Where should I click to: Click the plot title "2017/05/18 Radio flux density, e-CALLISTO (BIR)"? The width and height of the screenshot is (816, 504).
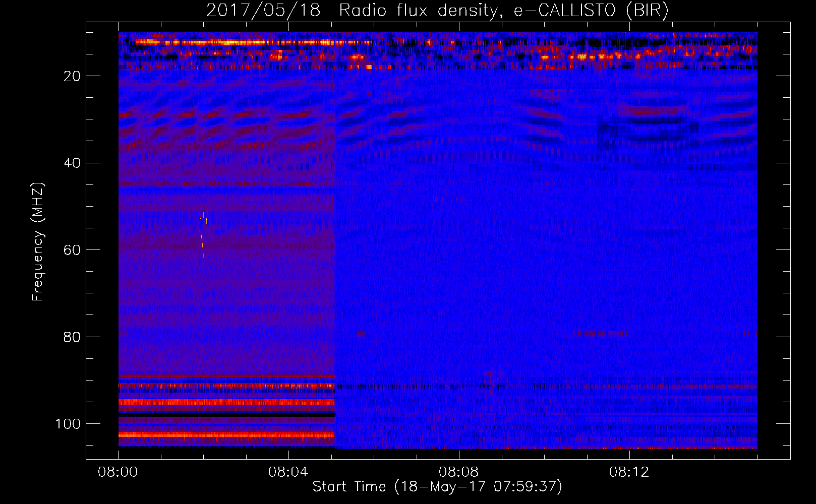(x=437, y=10)
